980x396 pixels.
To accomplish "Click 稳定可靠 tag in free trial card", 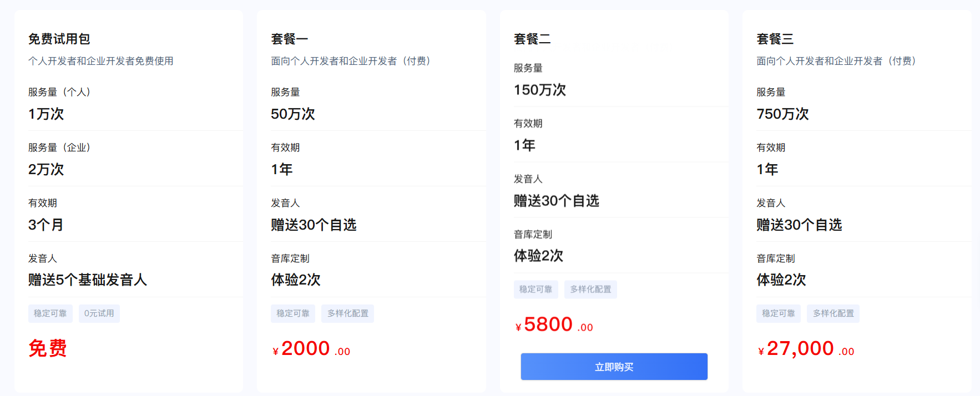I will pyautogui.click(x=50, y=313).
